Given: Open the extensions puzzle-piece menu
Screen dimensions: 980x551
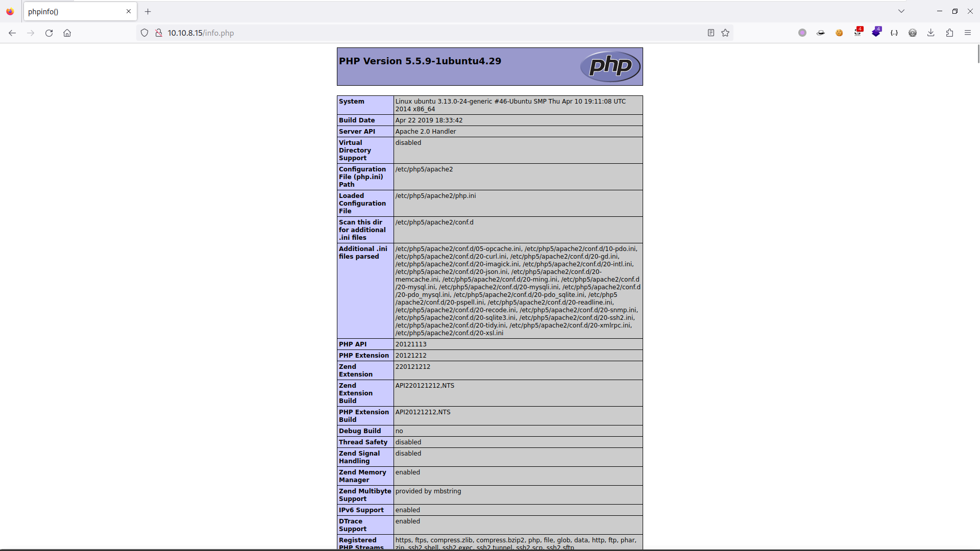Looking at the screenshot, I should (x=949, y=33).
